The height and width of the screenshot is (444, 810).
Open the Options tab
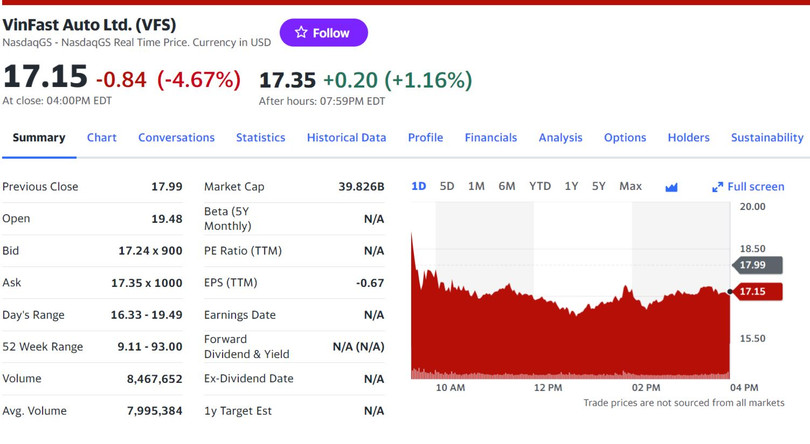tap(624, 138)
